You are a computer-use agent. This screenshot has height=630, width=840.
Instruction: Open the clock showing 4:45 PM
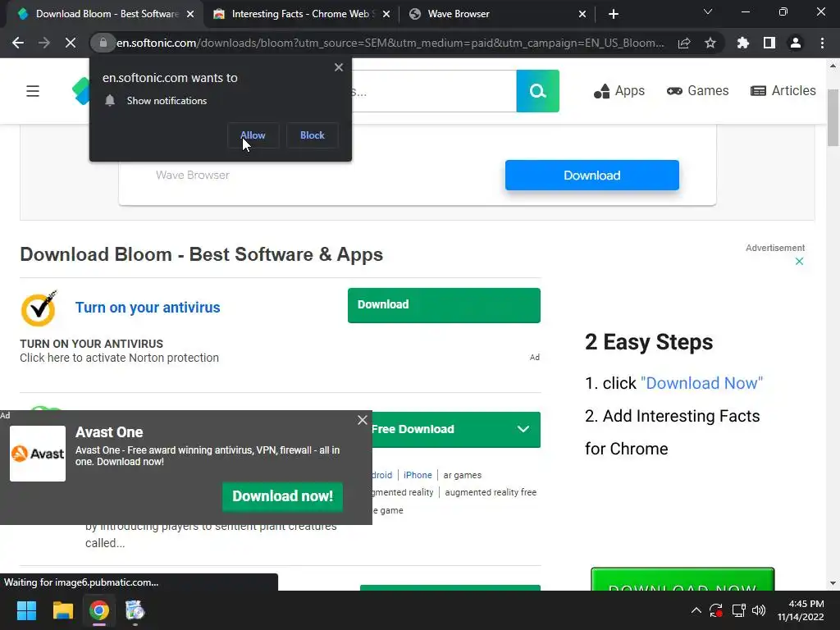point(801,610)
